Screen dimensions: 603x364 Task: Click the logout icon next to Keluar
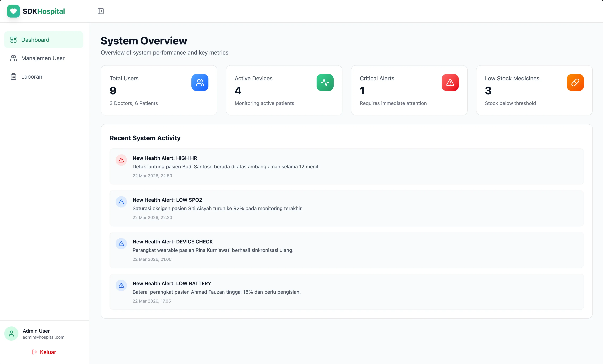34,352
